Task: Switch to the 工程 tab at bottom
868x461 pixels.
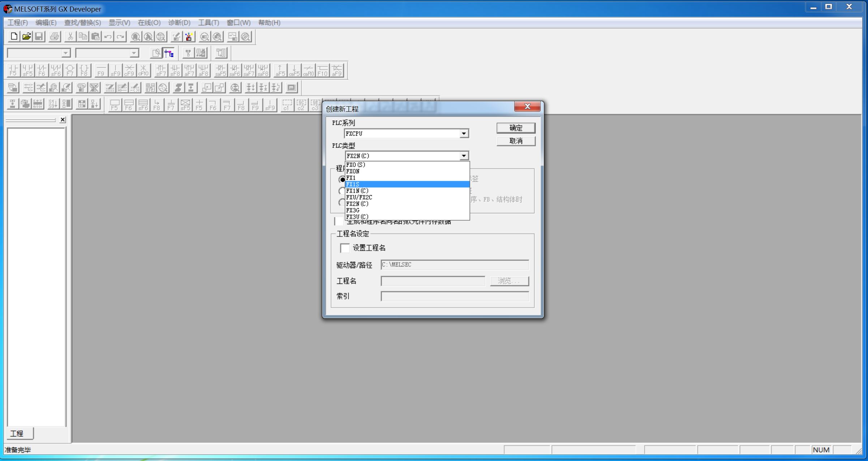Action: coord(17,433)
